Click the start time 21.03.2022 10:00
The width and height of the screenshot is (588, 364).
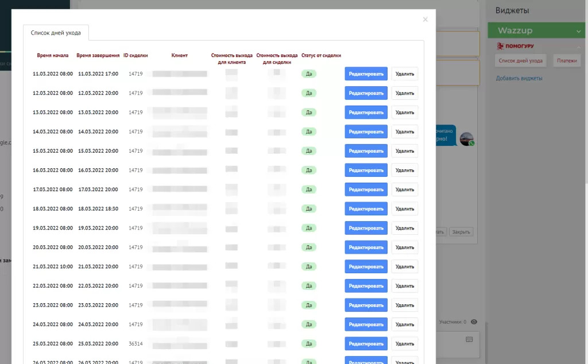click(52, 266)
